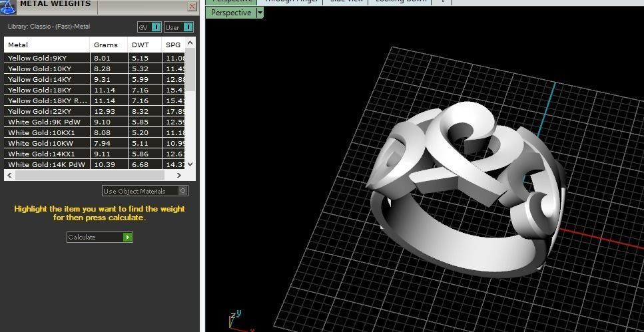Select the White Gold:14K PdW row

[95, 164]
